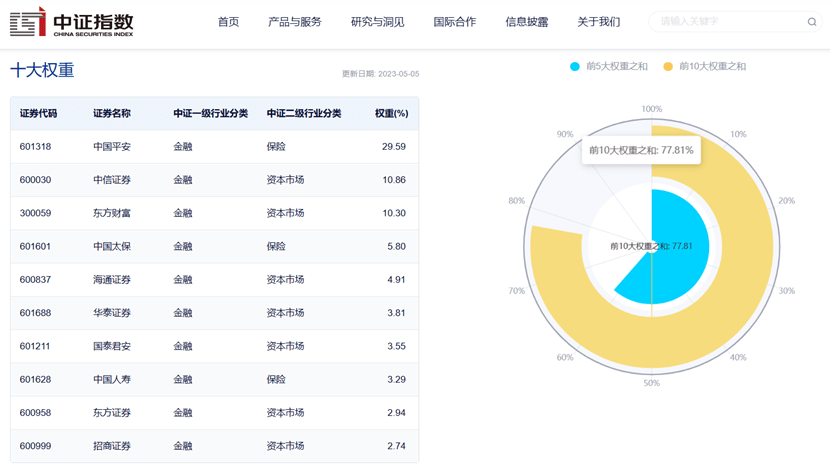Select stock name 中国太保
This screenshot has height=468, width=830.
coord(112,247)
